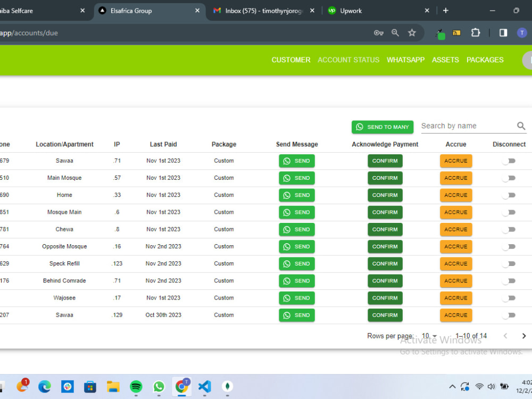Open the CUSTOMER nav item

(x=291, y=60)
